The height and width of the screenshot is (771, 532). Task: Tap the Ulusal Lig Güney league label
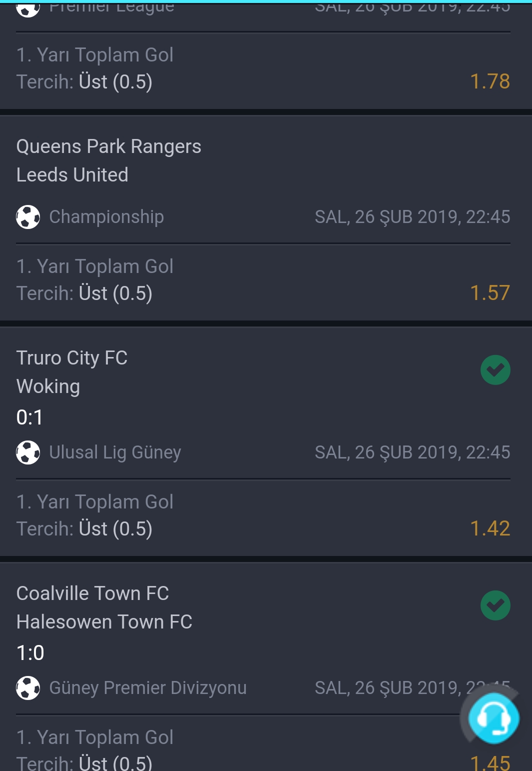coord(115,452)
